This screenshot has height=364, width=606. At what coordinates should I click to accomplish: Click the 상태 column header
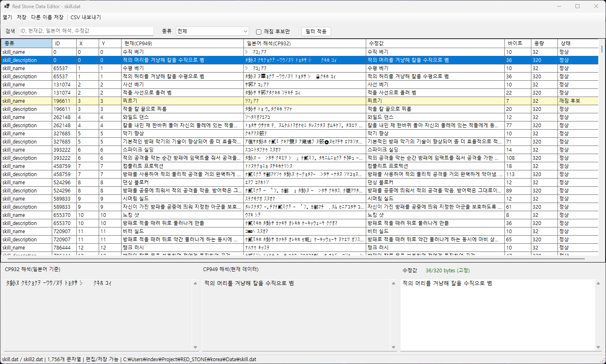pyautogui.click(x=578, y=43)
